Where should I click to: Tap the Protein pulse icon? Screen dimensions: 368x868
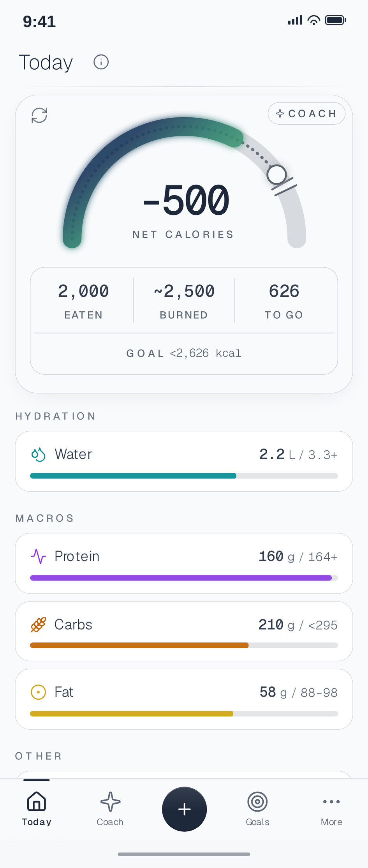pyautogui.click(x=38, y=556)
